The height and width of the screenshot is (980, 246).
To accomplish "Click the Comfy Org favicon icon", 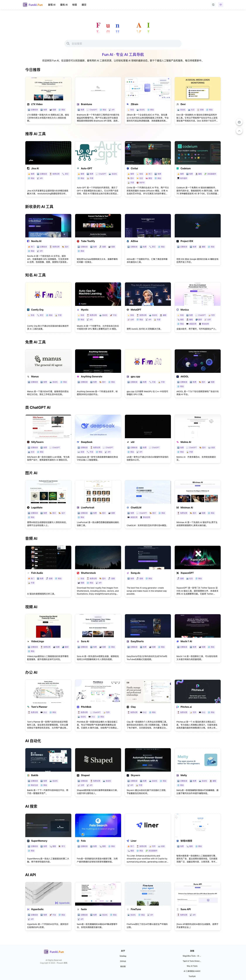I will click(28, 310).
